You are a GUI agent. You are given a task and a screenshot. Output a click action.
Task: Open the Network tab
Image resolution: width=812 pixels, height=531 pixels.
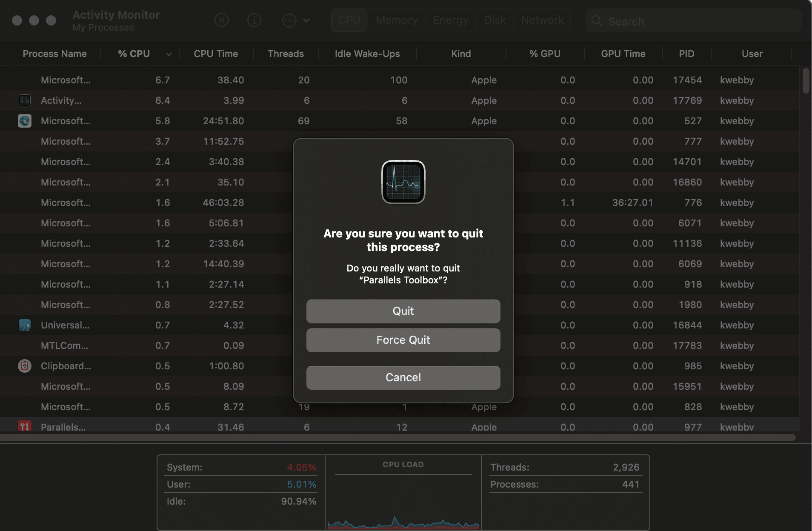[542, 20]
